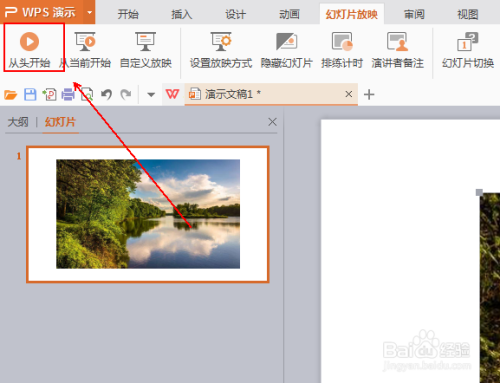
Task: Start slideshow from beginning (从头开始)
Action: tap(29, 49)
